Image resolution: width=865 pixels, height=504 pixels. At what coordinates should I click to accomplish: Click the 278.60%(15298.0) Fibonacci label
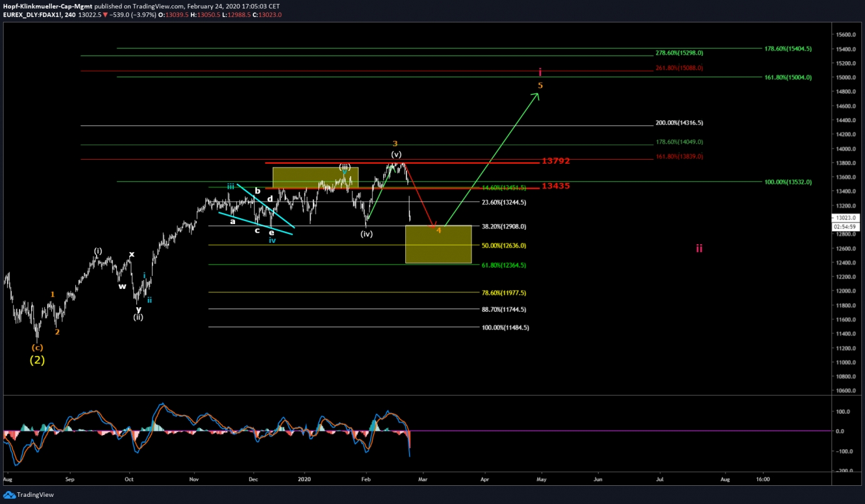(679, 53)
